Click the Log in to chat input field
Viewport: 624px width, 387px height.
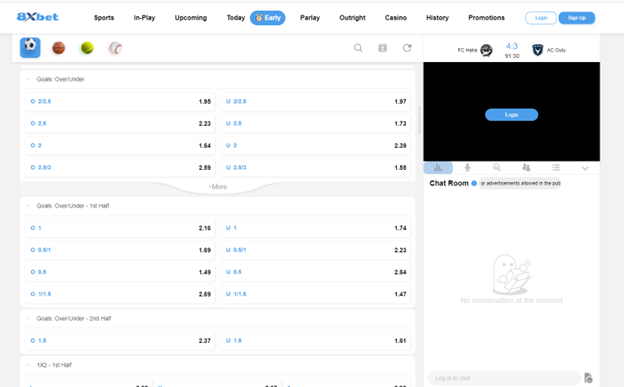(x=504, y=378)
